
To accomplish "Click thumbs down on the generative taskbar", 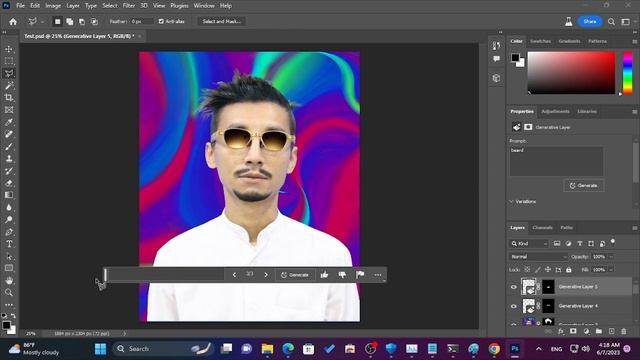I will [342, 275].
